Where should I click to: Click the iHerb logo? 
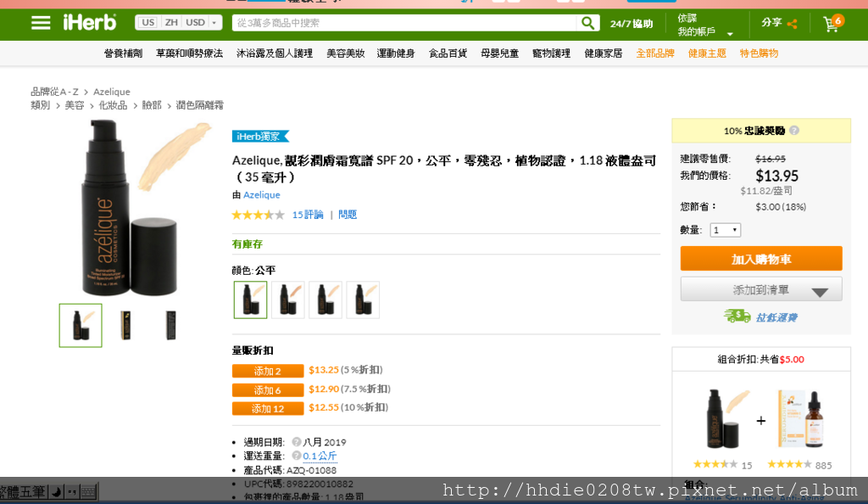90,23
